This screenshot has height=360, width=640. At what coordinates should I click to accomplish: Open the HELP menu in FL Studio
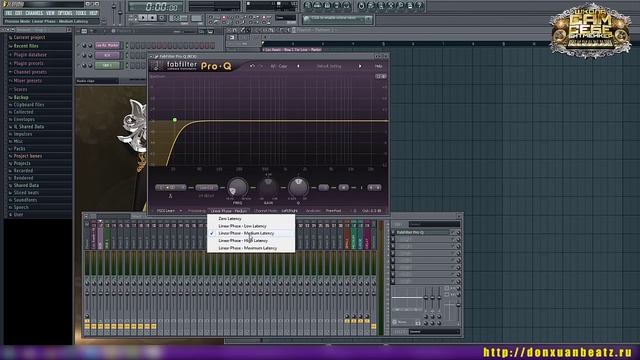(x=93, y=13)
